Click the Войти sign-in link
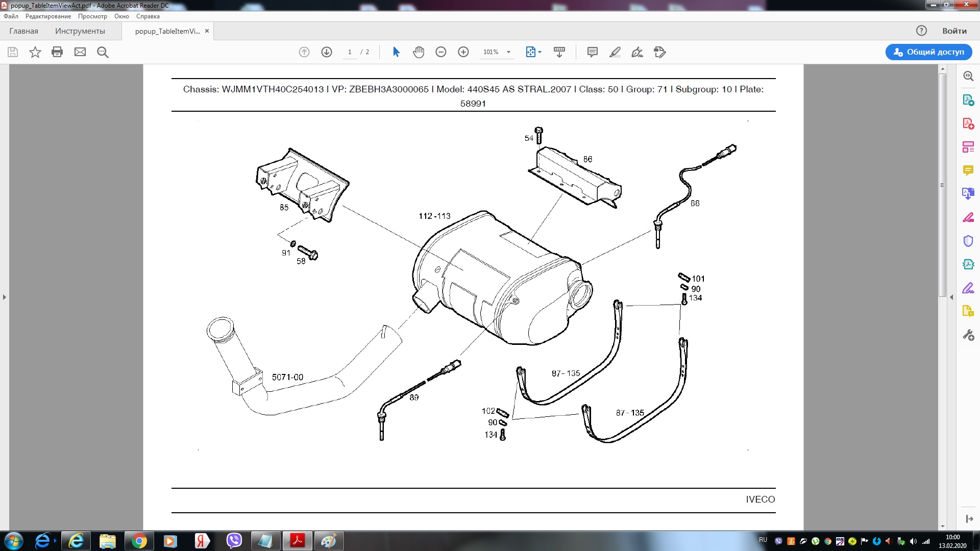The height and width of the screenshot is (551, 980). 954,31
